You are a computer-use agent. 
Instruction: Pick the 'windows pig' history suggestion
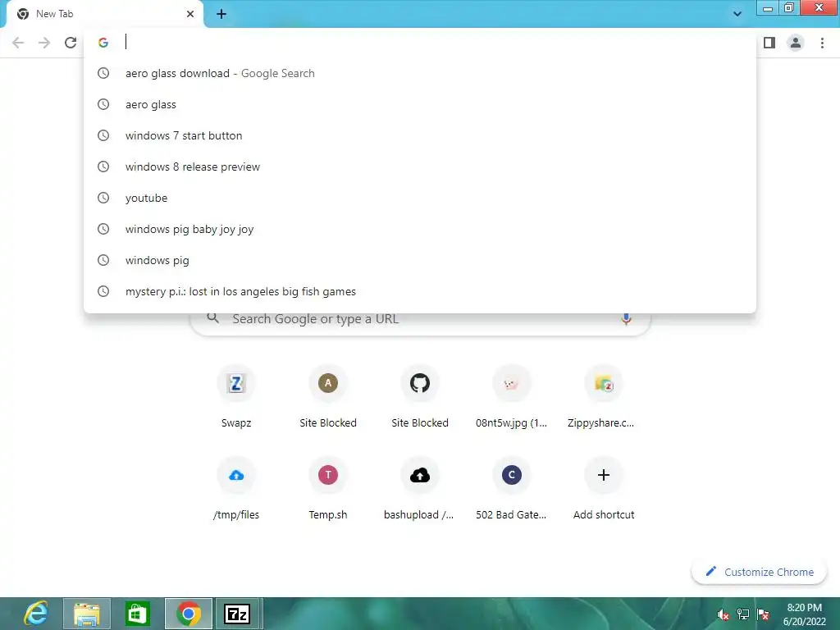click(420, 260)
